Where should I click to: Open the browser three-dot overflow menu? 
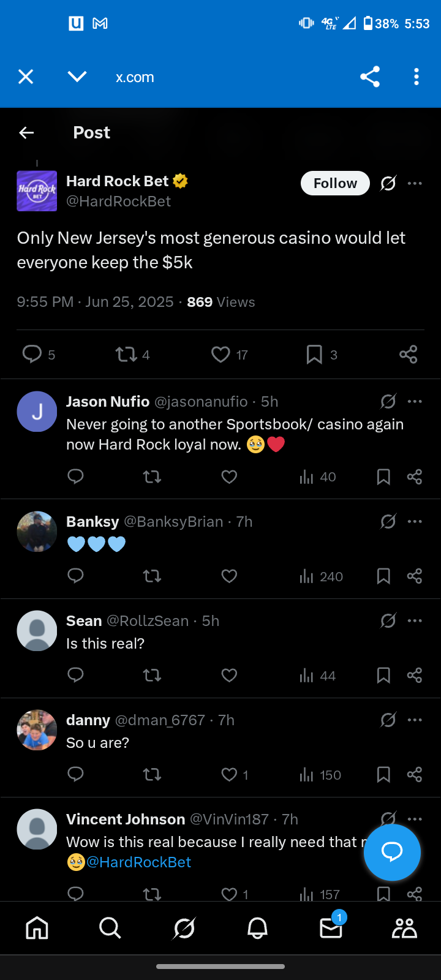pyautogui.click(x=417, y=77)
